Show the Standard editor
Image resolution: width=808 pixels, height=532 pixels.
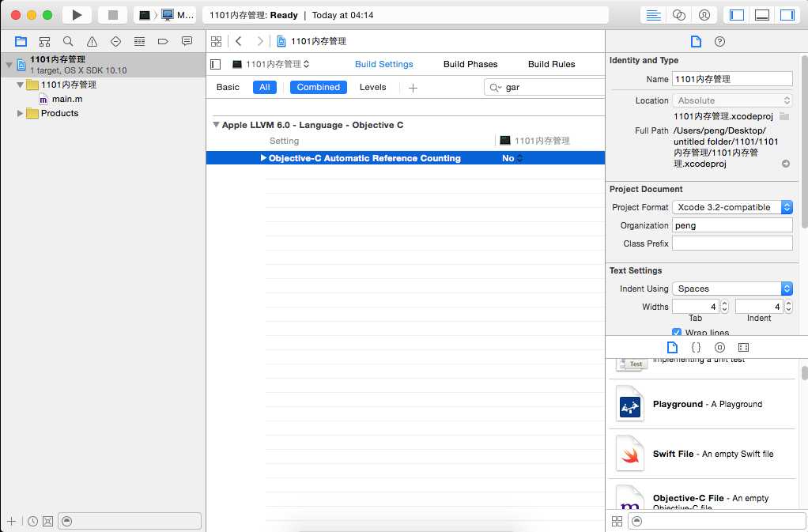tap(653, 15)
